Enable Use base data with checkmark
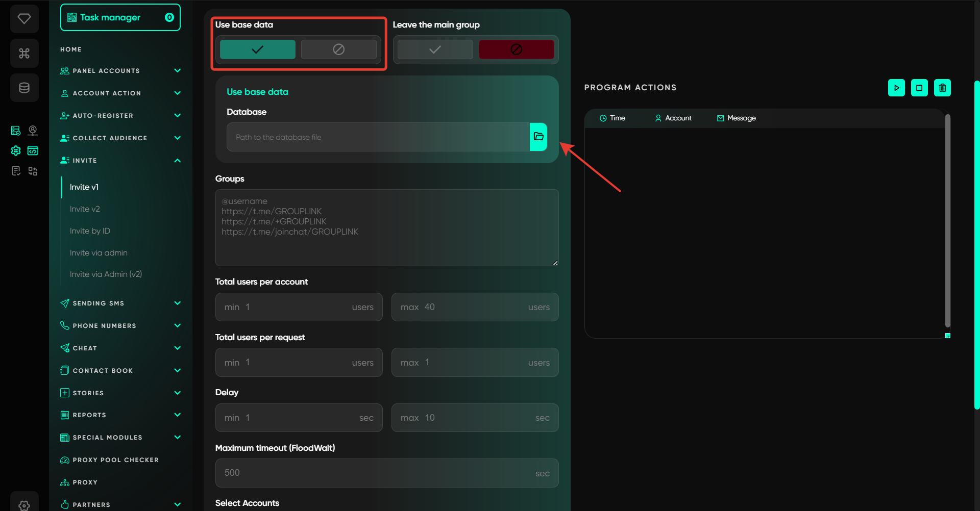980x511 pixels. tap(257, 49)
